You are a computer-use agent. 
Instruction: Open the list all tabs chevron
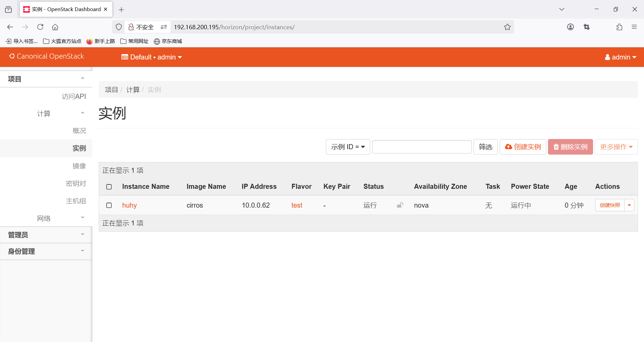pos(561,9)
